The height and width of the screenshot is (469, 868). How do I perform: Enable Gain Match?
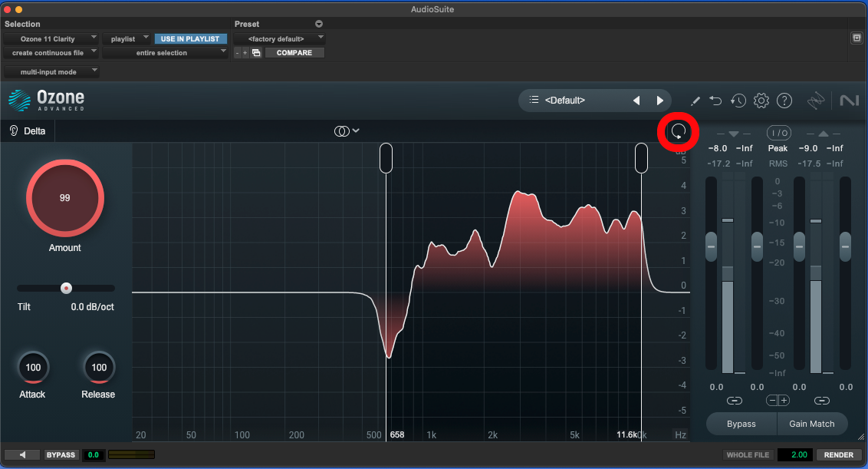(x=812, y=424)
